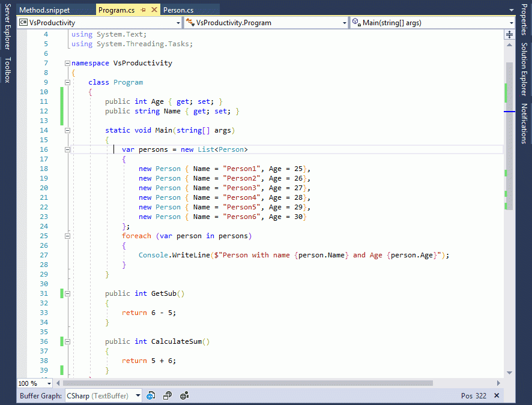The width and height of the screenshot is (532, 405).
Task: Collapse the class Program outline region
Action: (x=67, y=82)
